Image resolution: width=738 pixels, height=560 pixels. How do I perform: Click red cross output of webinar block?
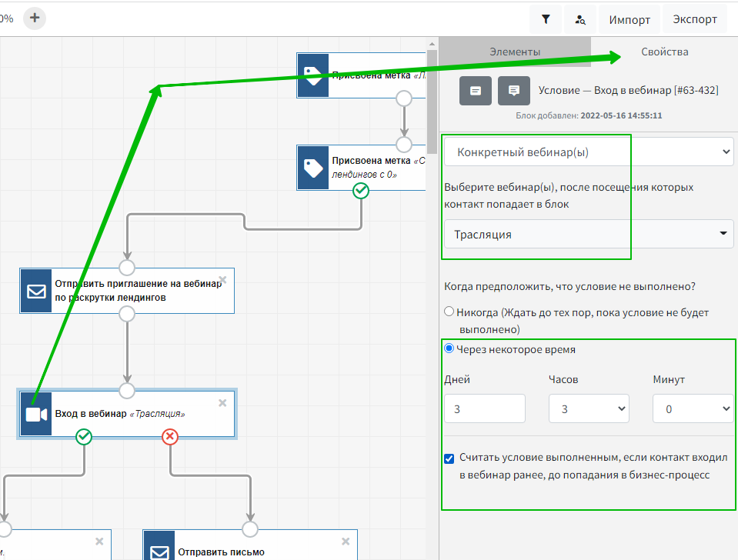[x=170, y=437]
